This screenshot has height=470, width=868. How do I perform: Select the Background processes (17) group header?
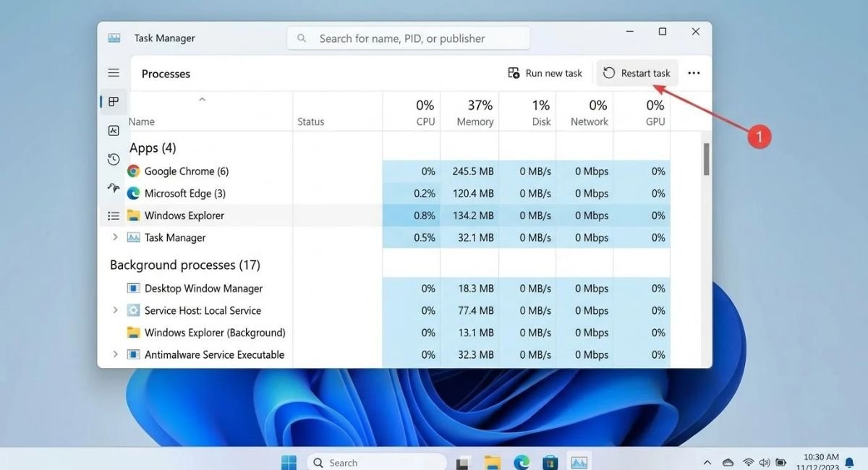tap(185, 265)
